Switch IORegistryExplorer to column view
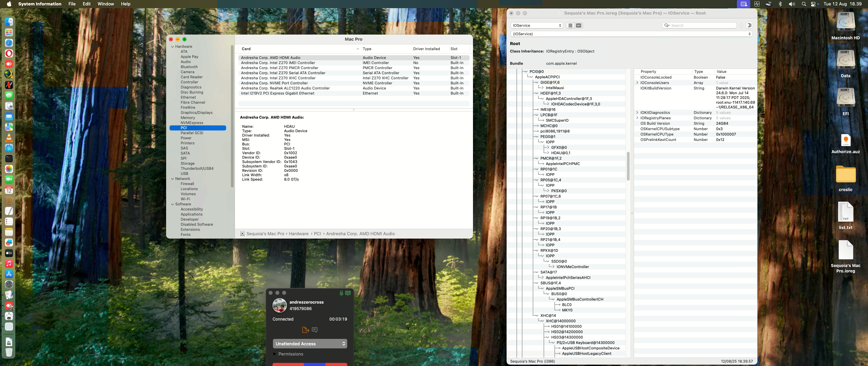Screen dimensions: 868x366 point(578,25)
